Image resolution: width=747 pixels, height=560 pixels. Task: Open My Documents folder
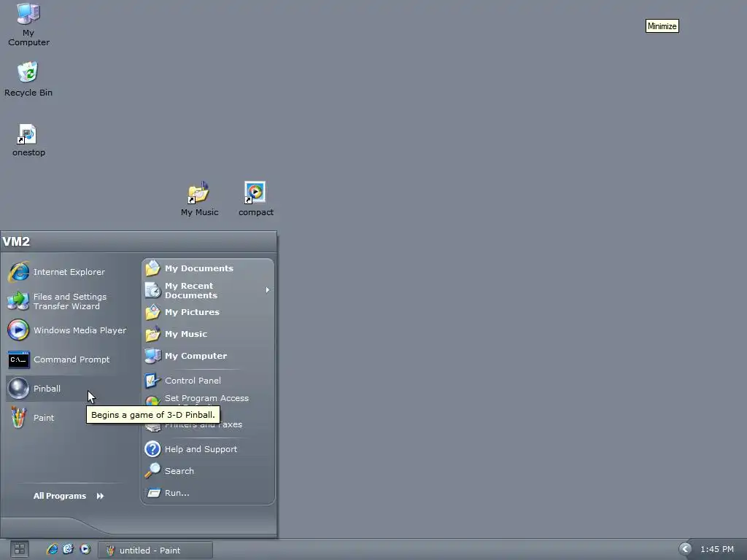208,268
